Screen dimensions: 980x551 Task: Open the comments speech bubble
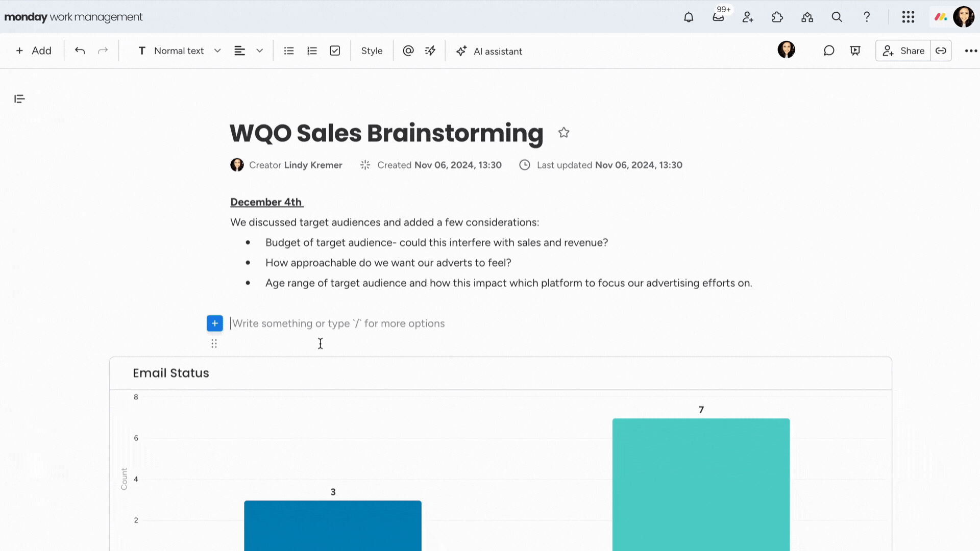click(x=829, y=51)
